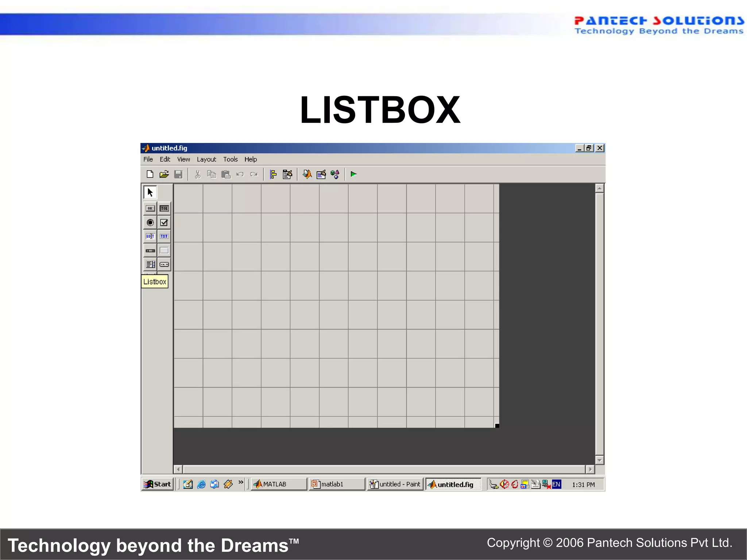Select the Edit Text component tool
The width and height of the screenshot is (747, 560).
tap(150, 236)
